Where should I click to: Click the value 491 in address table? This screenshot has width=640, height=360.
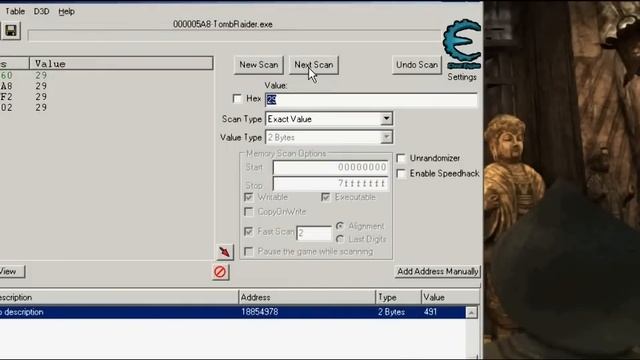pyautogui.click(x=430, y=312)
